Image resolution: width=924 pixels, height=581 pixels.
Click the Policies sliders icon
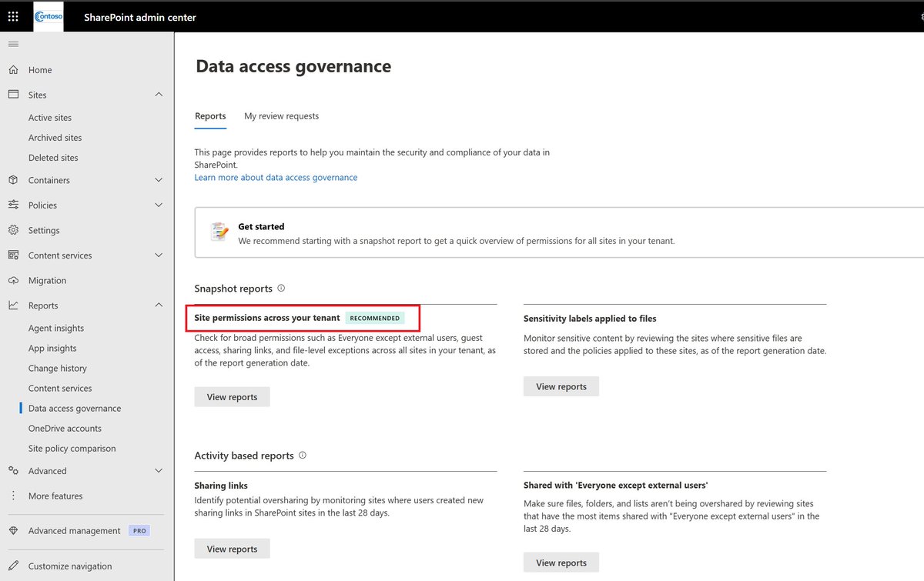click(13, 205)
